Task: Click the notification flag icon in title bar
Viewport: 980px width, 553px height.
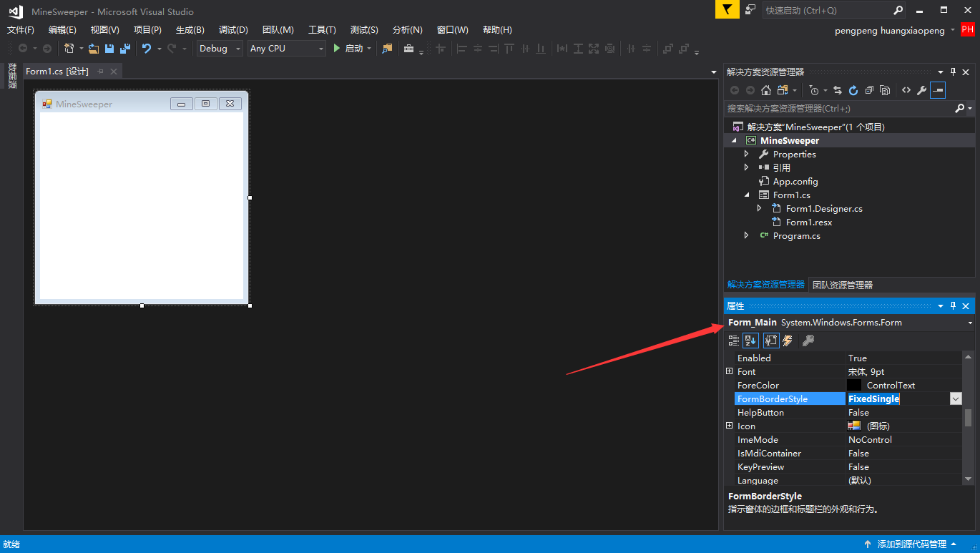Action: [x=727, y=10]
